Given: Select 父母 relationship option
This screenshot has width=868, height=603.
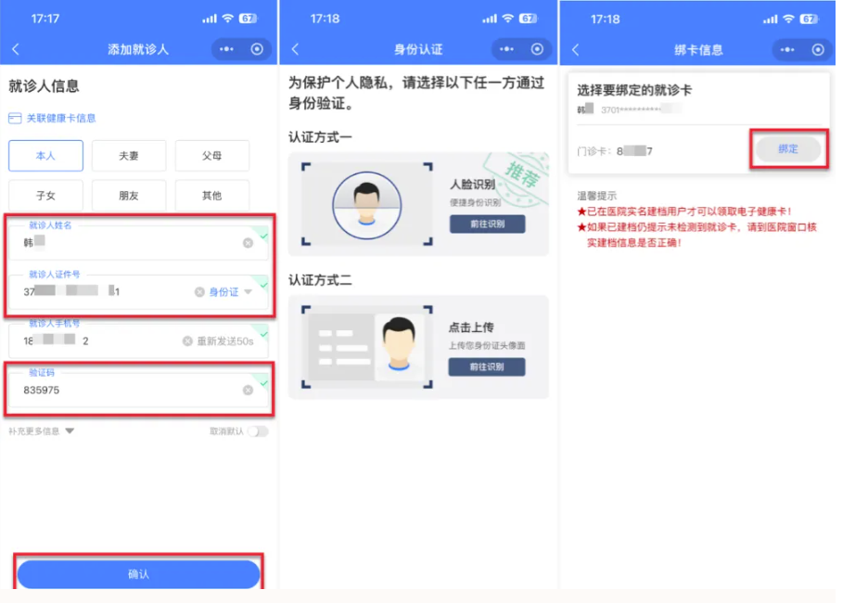Looking at the screenshot, I should pos(212,156).
